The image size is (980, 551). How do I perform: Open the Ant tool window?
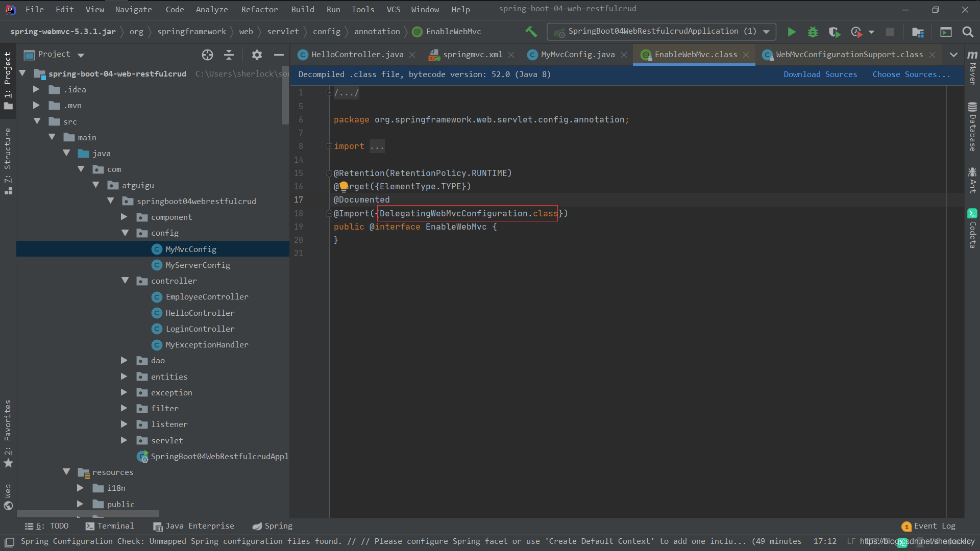tap(972, 180)
